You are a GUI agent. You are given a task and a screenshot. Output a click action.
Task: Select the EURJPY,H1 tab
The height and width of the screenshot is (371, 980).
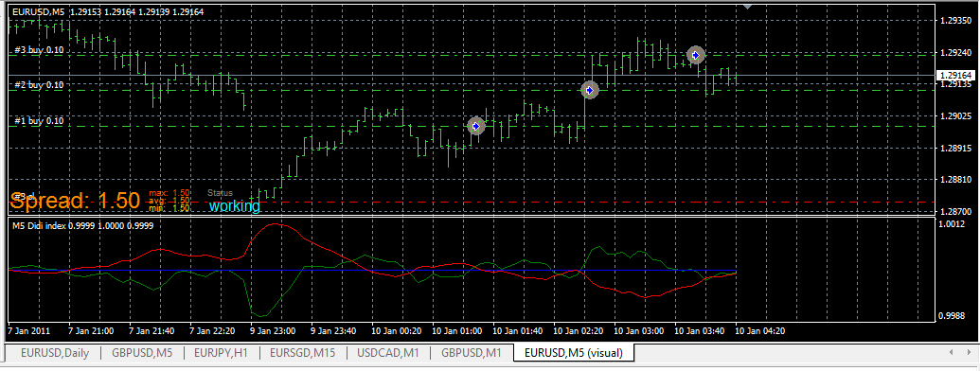click(x=221, y=353)
